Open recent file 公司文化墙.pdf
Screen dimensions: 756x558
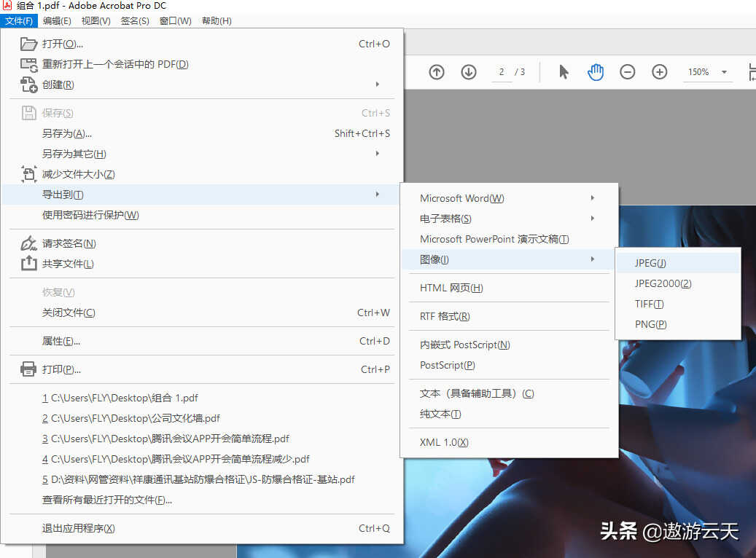(201, 418)
